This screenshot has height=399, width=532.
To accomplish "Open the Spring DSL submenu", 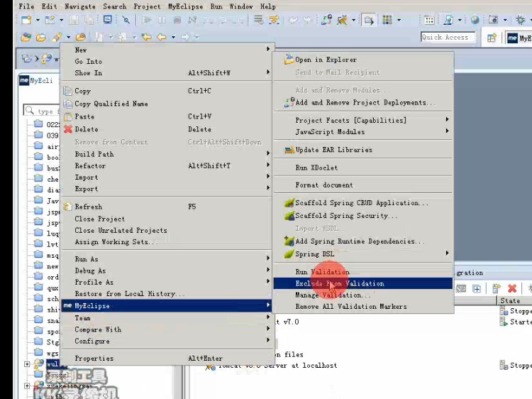I will [363, 253].
